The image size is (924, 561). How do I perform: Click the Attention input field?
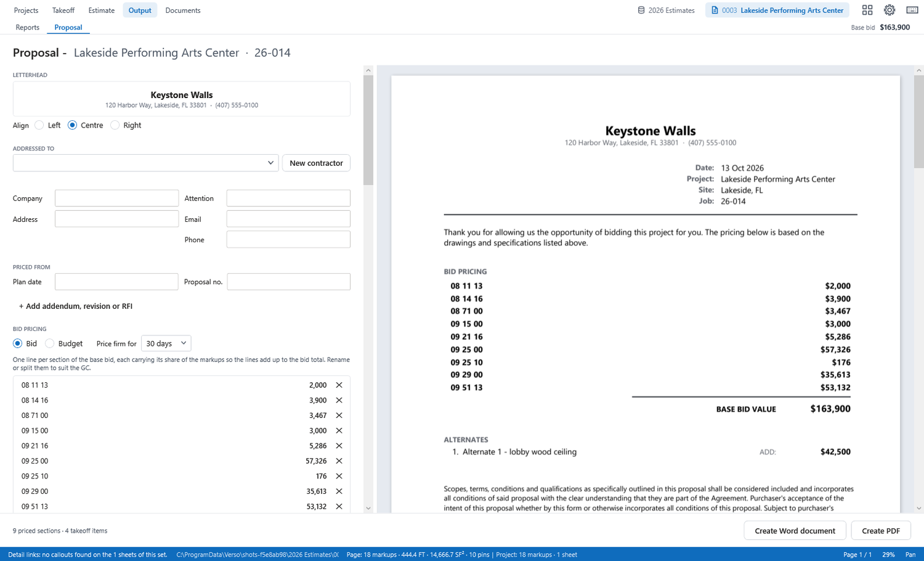click(x=288, y=198)
